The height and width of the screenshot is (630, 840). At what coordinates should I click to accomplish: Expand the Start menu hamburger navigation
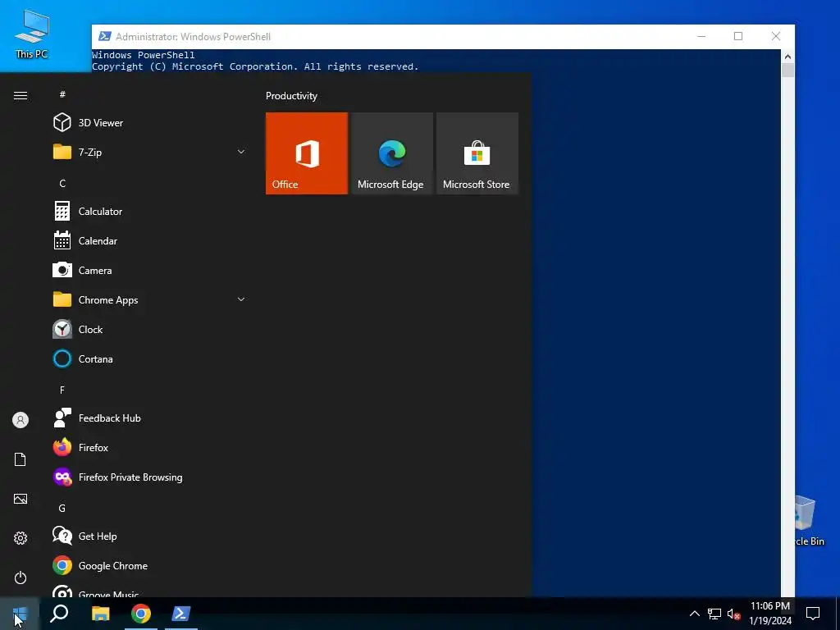pyautogui.click(x=21, y=95)
